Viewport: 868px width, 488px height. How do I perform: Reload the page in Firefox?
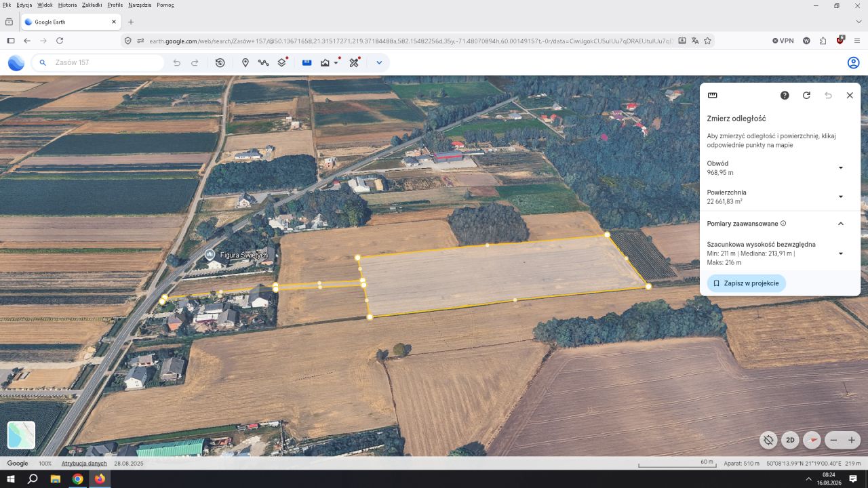click(60, 41)
